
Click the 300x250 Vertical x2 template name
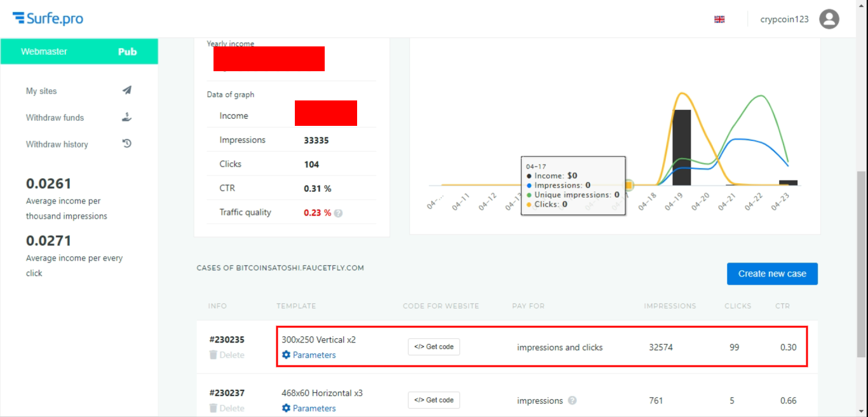pos(318,340)
